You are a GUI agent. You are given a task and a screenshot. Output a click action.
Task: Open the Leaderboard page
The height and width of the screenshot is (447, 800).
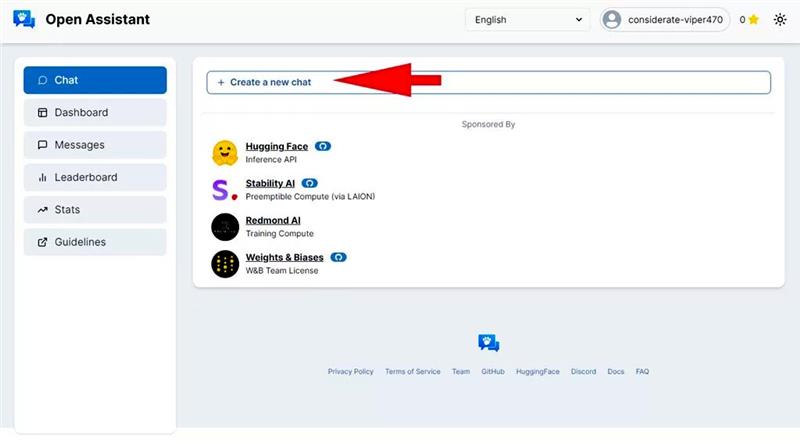[x=95, y=177]
